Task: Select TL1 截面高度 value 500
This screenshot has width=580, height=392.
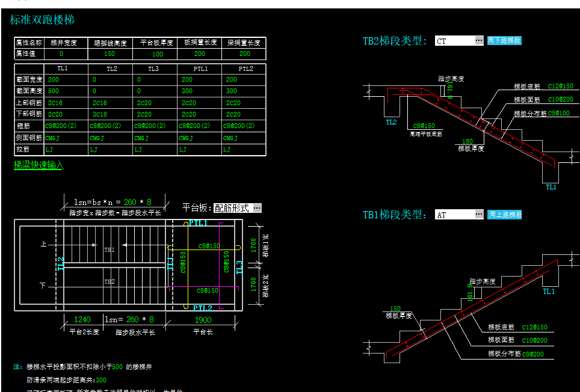Action: pyautogui.click(x=54, y=91)
